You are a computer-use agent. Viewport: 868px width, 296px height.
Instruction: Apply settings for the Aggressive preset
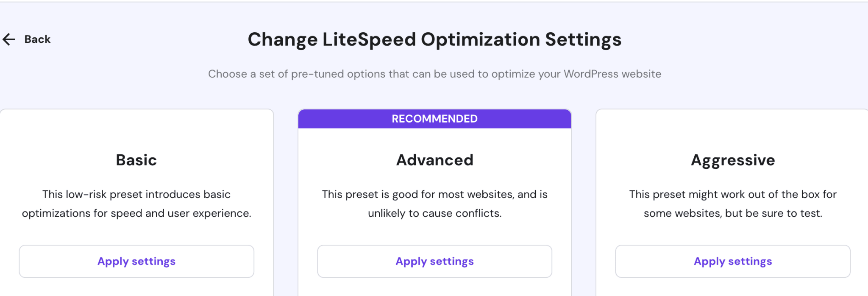pyautogui.click(x=733, y=261)
